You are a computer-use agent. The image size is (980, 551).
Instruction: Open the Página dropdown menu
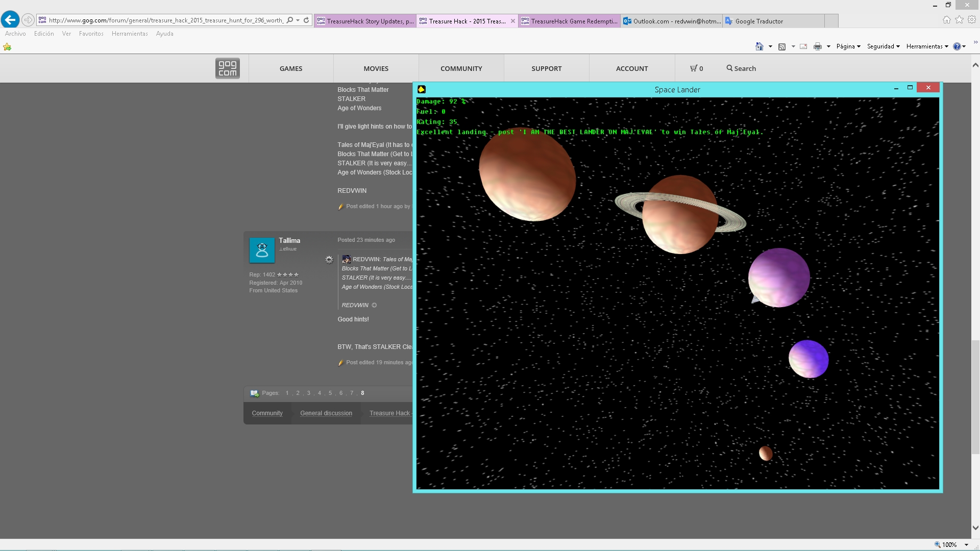[848, 46]
